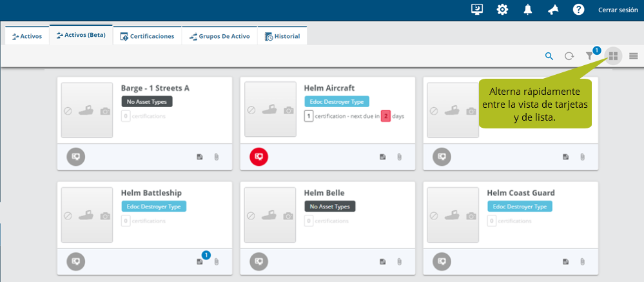Open the announcements megaphone icon
Viewport: 644px width, 282px height.
click(553, 10)
